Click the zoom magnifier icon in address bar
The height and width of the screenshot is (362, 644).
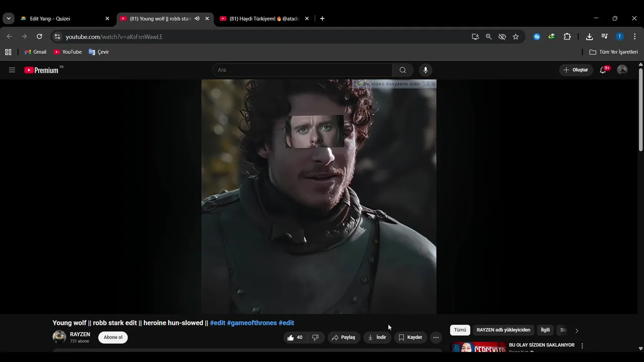coord(489,37)
